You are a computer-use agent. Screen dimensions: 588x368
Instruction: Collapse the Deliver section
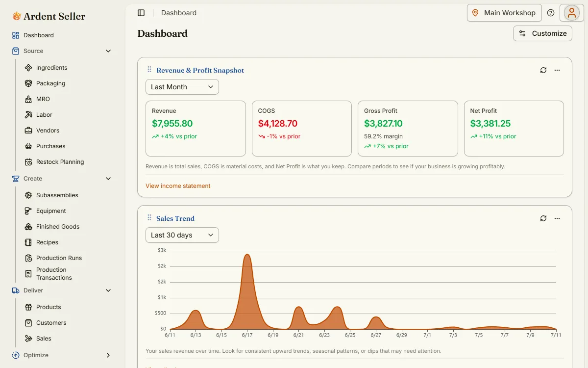[108, 290]
